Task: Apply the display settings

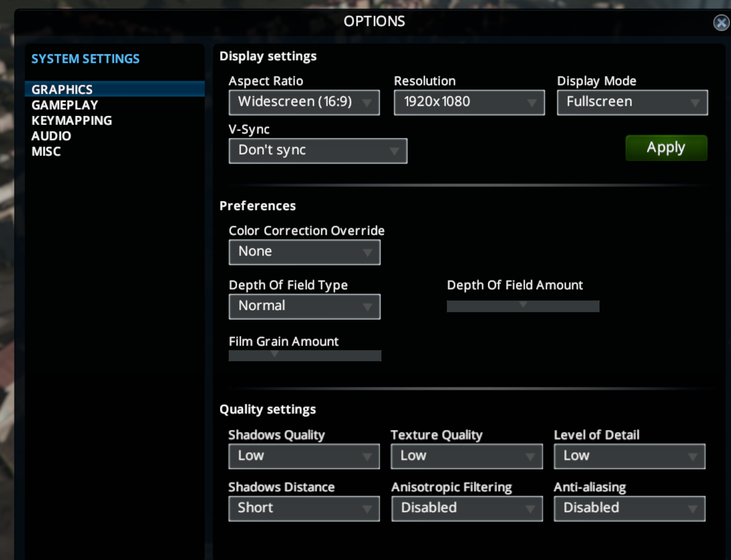Action: pos(666,148)
